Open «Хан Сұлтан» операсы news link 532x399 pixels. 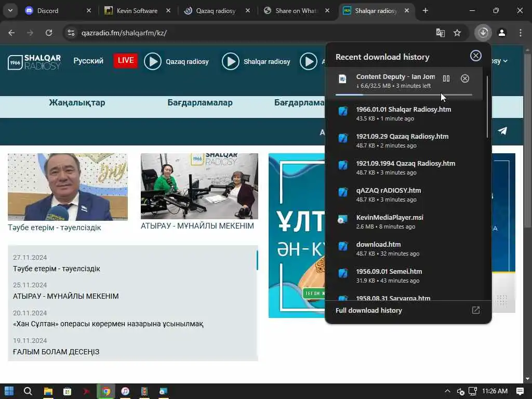point(108,324)
